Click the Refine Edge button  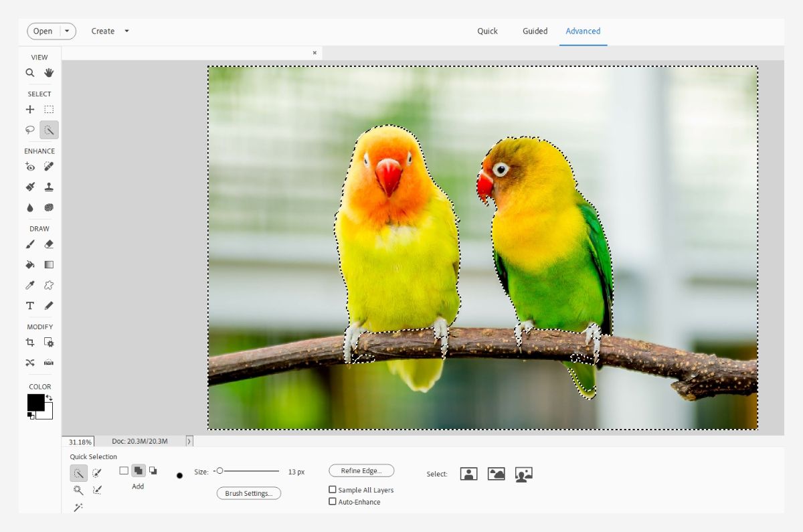click(x=361, y=471)
